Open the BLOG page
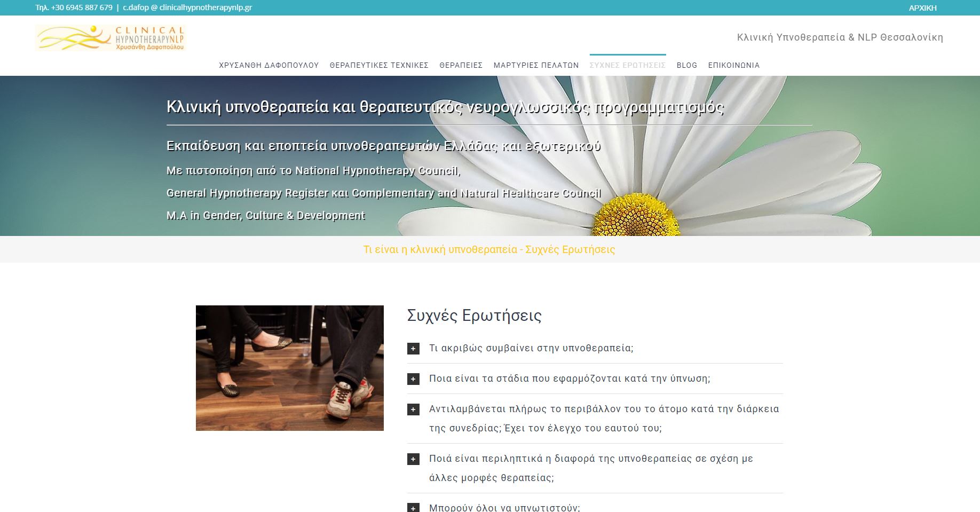The width and height of the screenshot is (980, 512). (686, 65)
